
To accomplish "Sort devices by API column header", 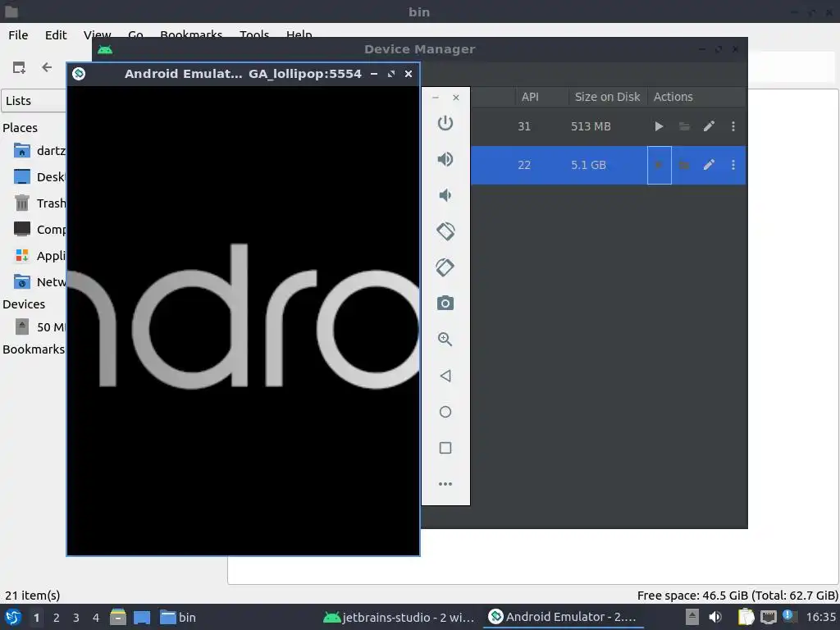I will [530, 97].
